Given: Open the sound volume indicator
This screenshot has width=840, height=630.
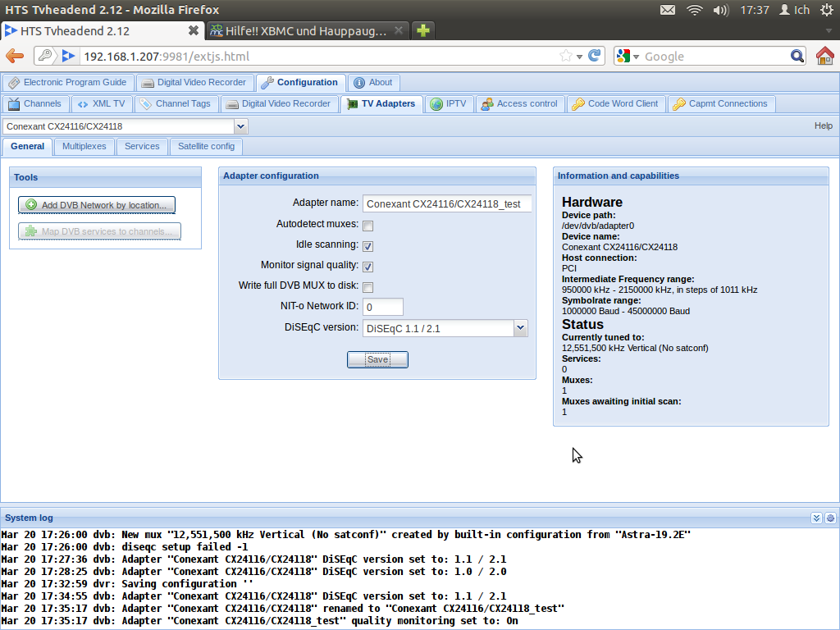Looking at the screenshot, I should [721, 10].
